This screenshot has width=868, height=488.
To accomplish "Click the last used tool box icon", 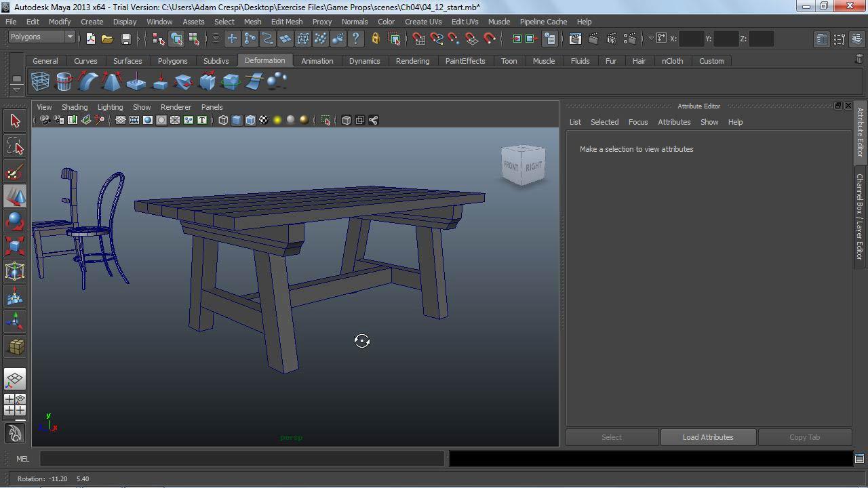I will click(15, 346).
